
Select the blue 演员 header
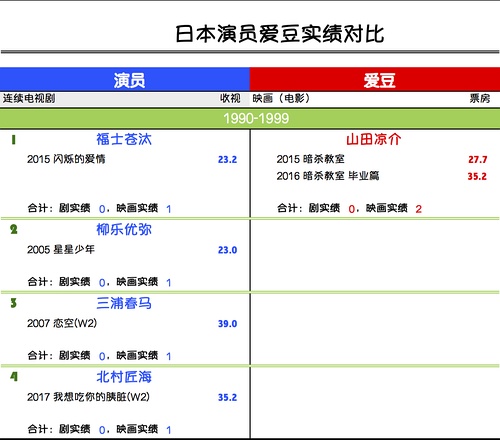(125, 80)
